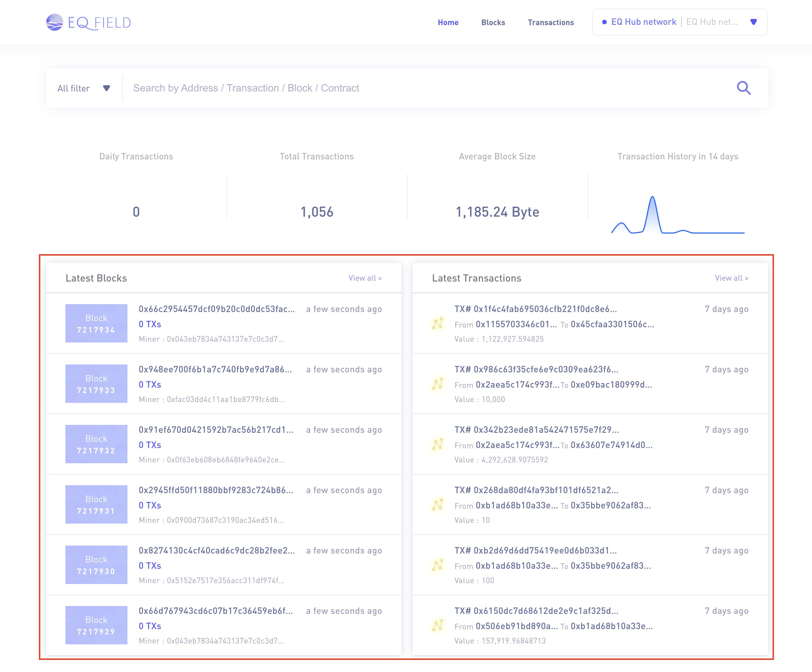Viewport: 812px width, 672px height.
Task: Click the Block 7217931 tile
Action: [96, 504]
